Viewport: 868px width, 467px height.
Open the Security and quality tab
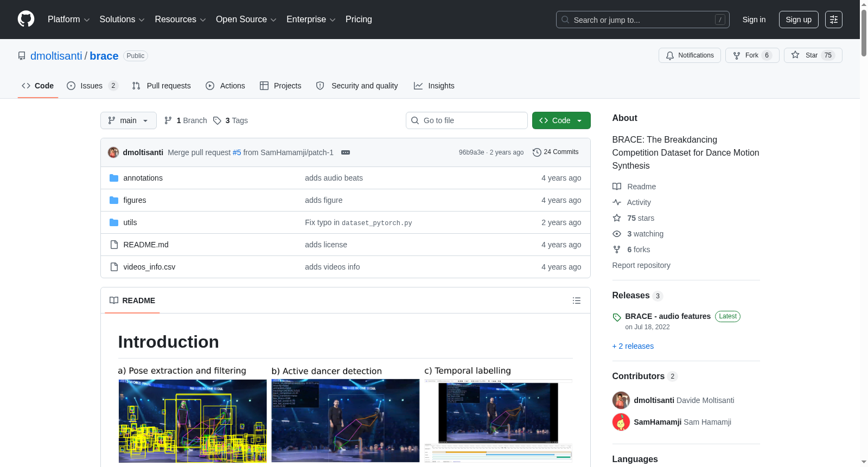357,86
